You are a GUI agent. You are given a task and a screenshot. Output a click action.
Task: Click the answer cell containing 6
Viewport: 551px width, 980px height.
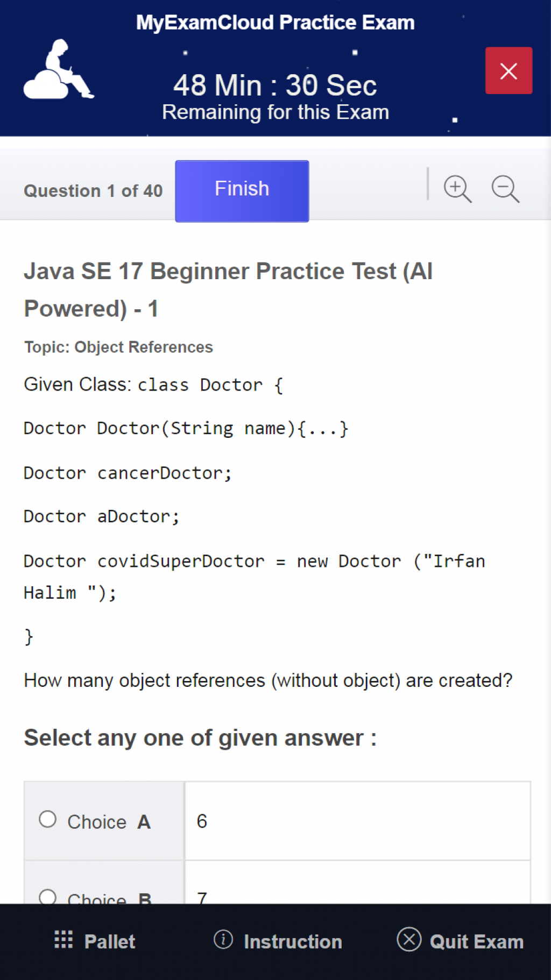[357, 821]
